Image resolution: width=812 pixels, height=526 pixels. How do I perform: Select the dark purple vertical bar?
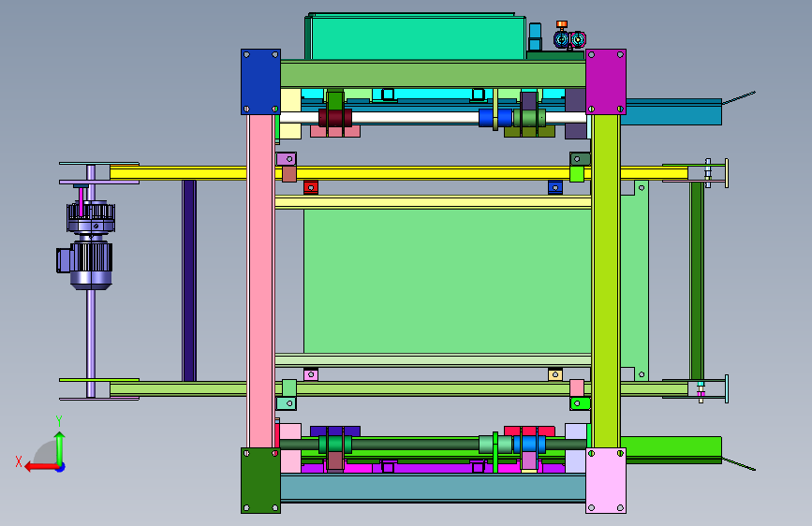[x=189, y=281]
